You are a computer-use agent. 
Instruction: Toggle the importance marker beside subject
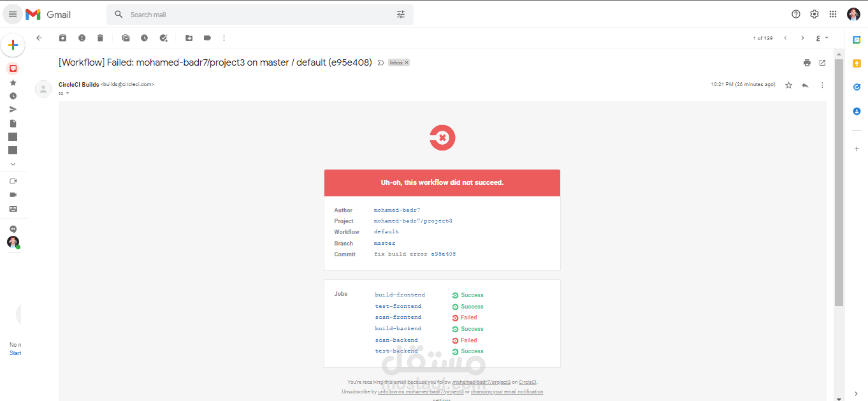point(381,62)
